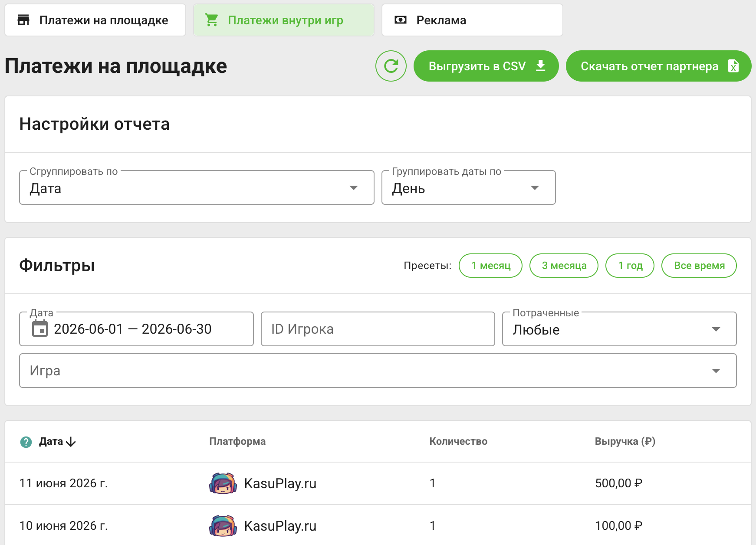Sort by Платформа column header

point(237,441)
